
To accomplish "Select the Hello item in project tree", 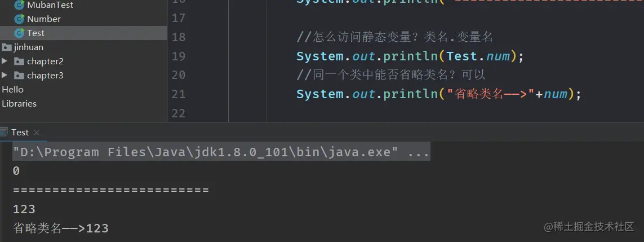I will (13, 89).
